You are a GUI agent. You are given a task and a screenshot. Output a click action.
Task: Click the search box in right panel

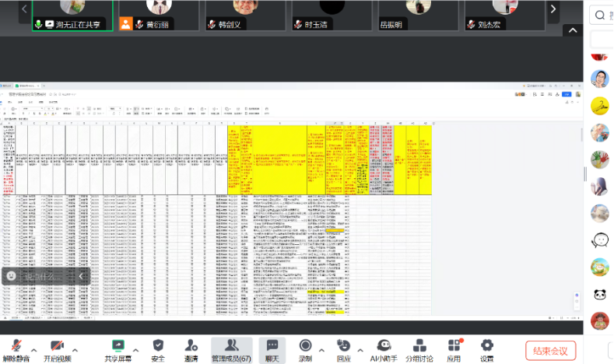pos(602,16)
